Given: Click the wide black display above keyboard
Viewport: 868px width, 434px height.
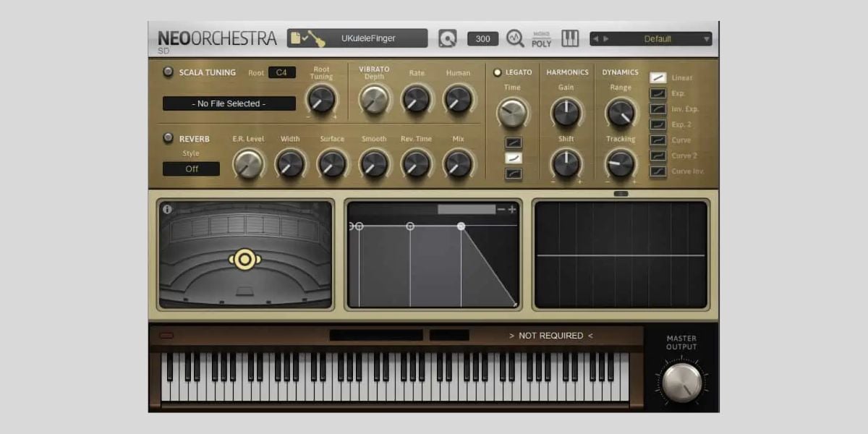Looking at the screenshot, I should (x=376, y=336).
